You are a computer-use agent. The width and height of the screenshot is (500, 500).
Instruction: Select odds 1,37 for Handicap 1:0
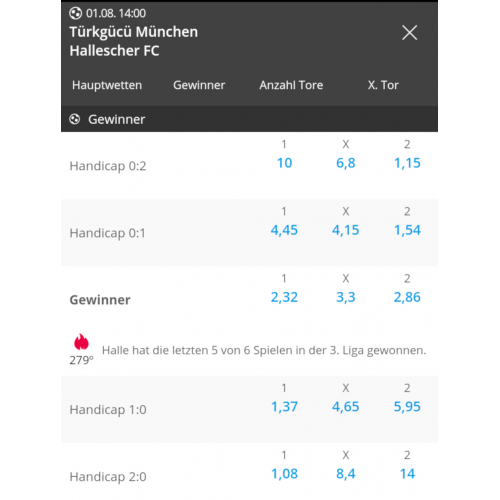point(284,407)
